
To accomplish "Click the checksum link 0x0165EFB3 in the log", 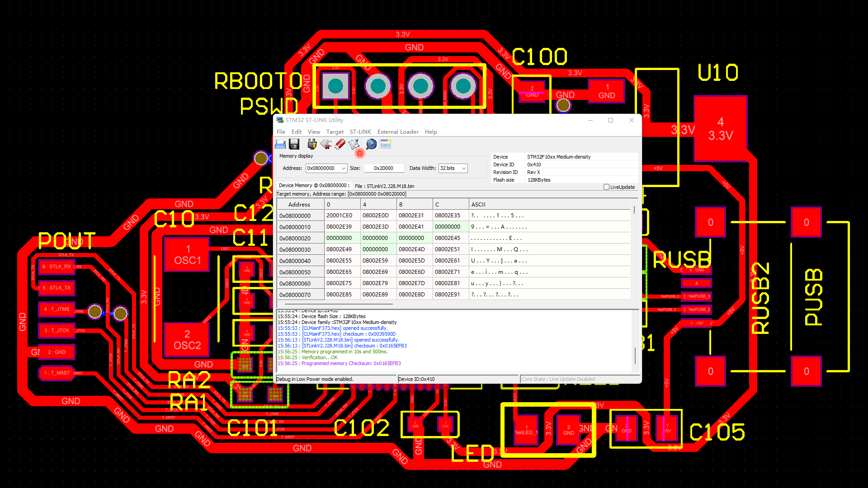I will (393, 346).
